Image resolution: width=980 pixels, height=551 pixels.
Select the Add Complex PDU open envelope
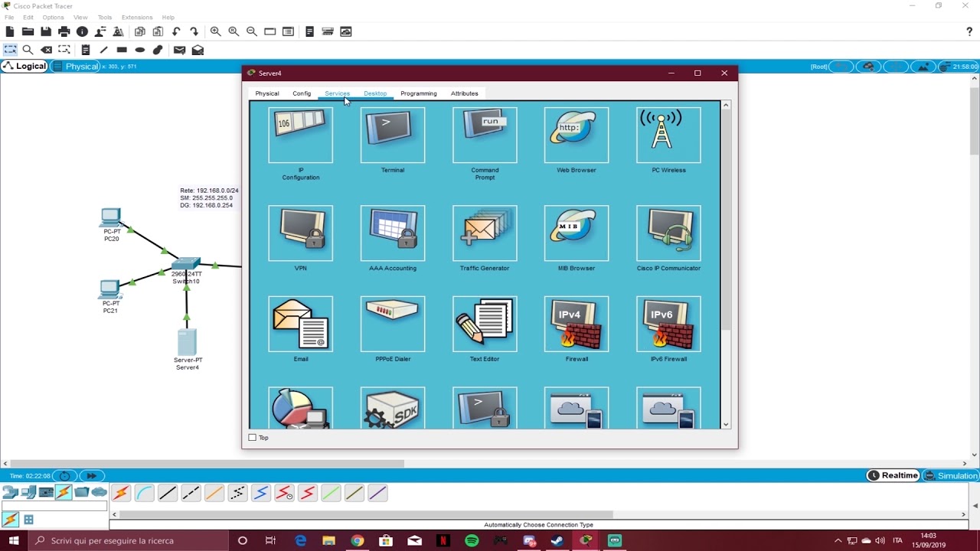tap(198, 50)
